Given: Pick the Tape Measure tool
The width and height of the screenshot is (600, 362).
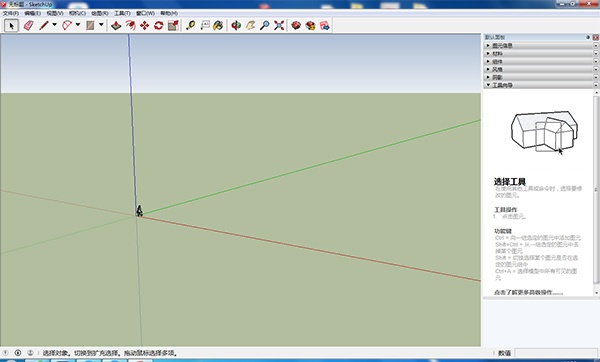Looking at the screenshot, I should tap(190, 26).
